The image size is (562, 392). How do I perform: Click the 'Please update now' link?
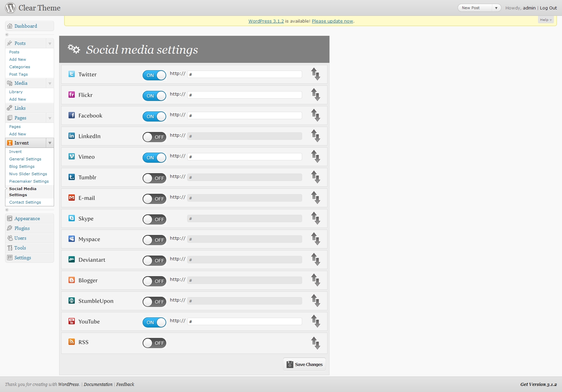[332, 21]
